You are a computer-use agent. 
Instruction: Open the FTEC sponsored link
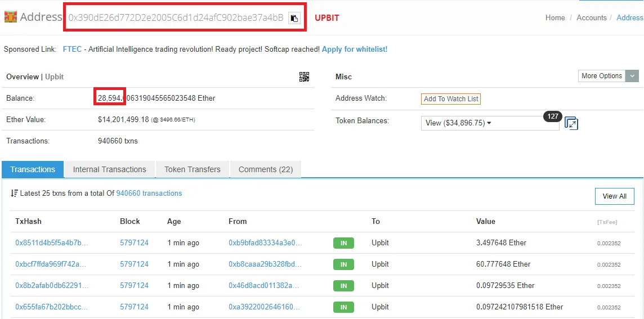coord(72,50)
